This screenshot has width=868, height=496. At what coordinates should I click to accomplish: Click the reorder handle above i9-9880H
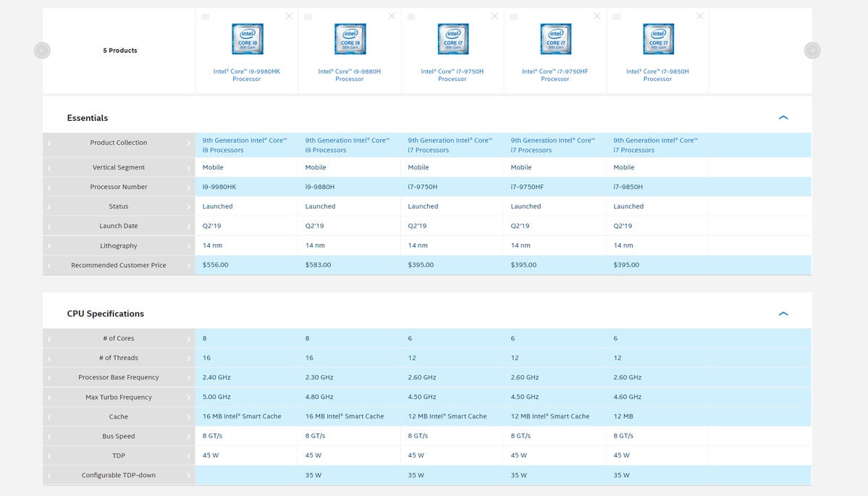(x=308, y=17)
